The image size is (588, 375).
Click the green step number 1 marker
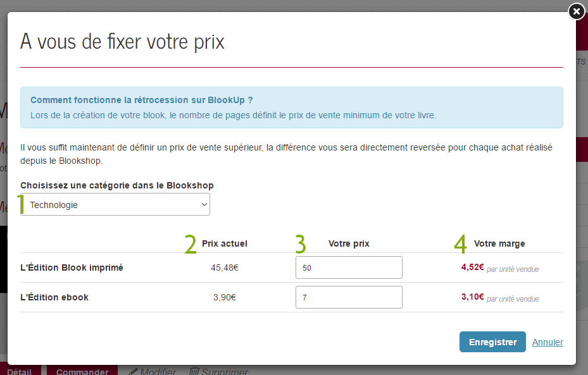tap(22, 204)
